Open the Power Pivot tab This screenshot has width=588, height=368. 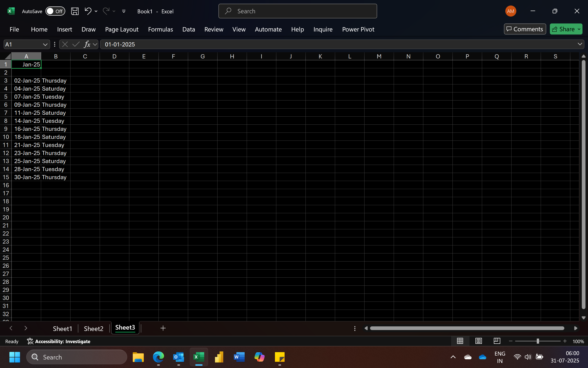click(358, 29)
